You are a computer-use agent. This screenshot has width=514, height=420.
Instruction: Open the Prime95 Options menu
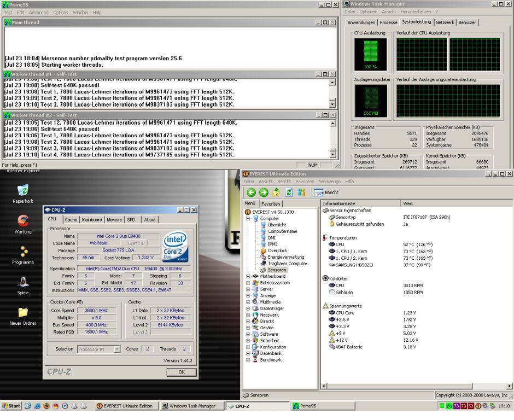tap(60, 13)
